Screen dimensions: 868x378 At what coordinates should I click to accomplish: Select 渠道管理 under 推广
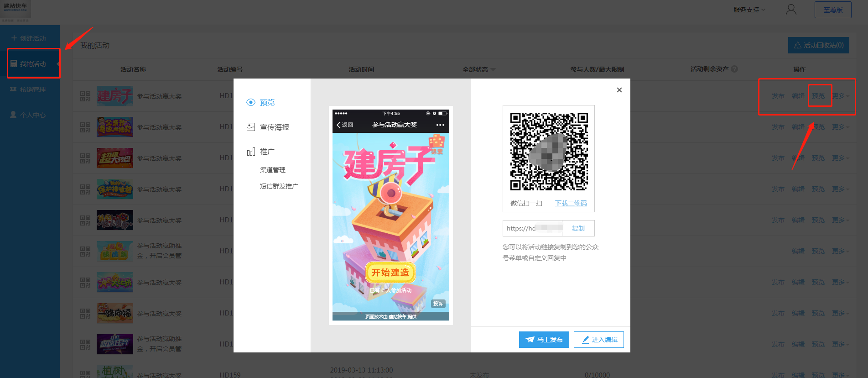[273, 170]
